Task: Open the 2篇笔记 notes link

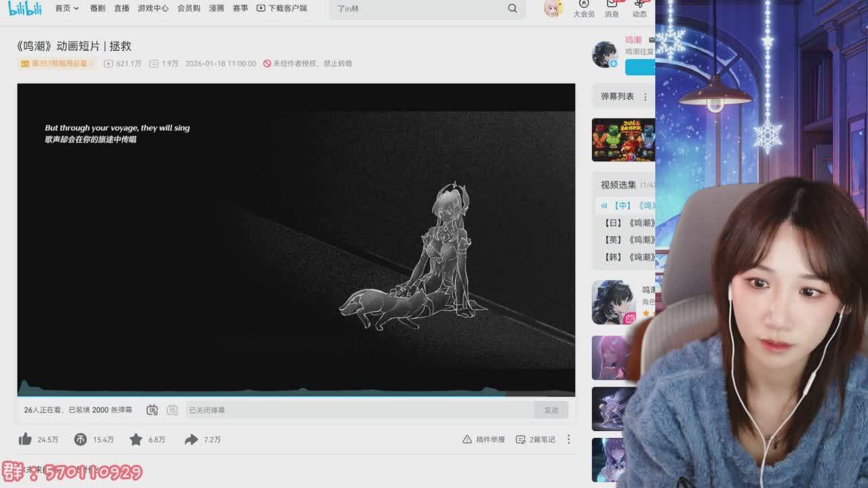Action: 536,439
